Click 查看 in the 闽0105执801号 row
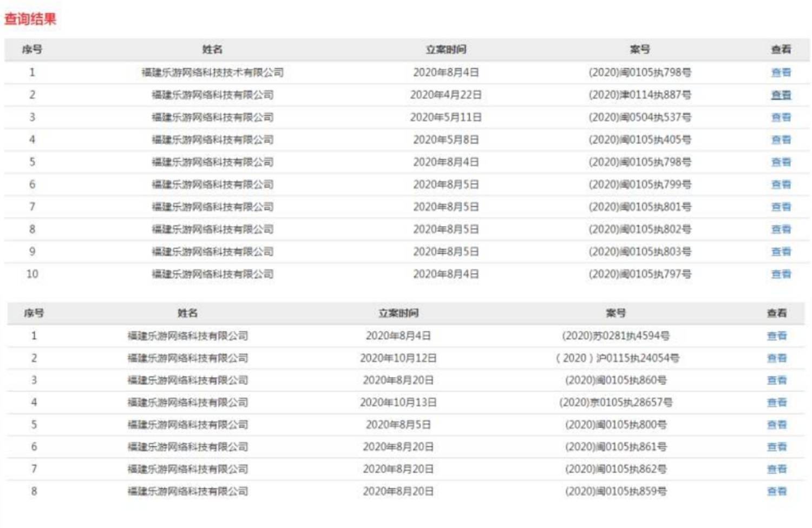812x528 pixels. tap(781, 207)
